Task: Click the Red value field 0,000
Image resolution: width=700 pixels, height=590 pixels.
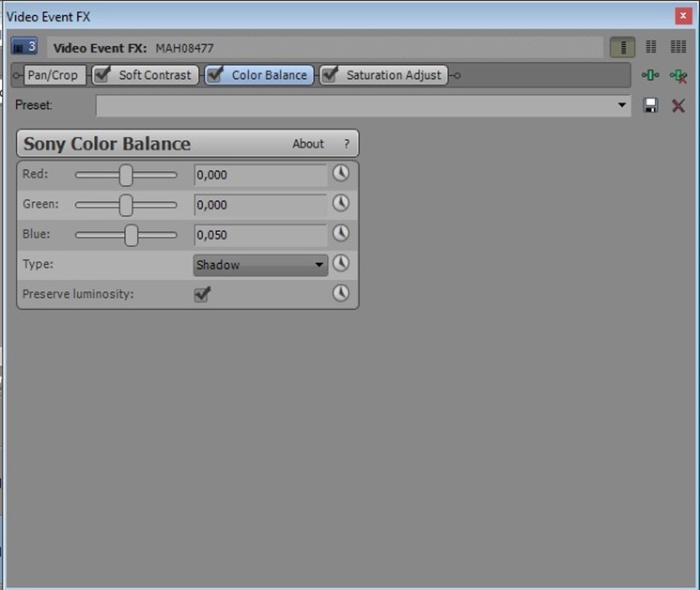Action: [x=260, y=175]
